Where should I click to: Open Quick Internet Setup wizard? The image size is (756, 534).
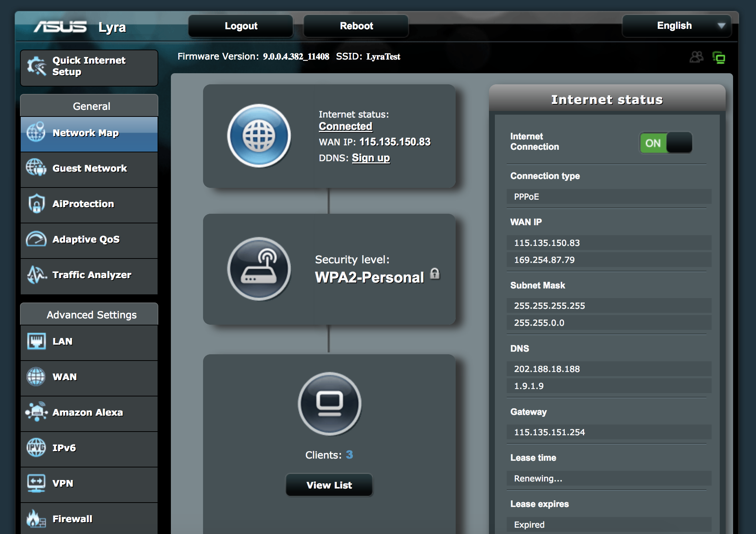coord(89,67)
